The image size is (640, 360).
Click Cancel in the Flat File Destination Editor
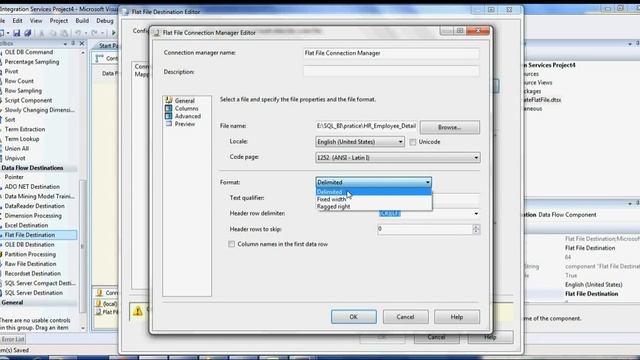[x=436, y=337]
